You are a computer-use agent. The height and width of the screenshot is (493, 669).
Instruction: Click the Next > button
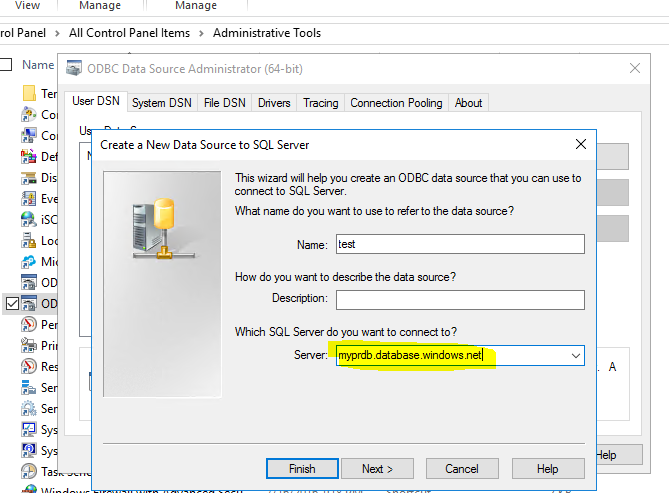pos(377,469)
